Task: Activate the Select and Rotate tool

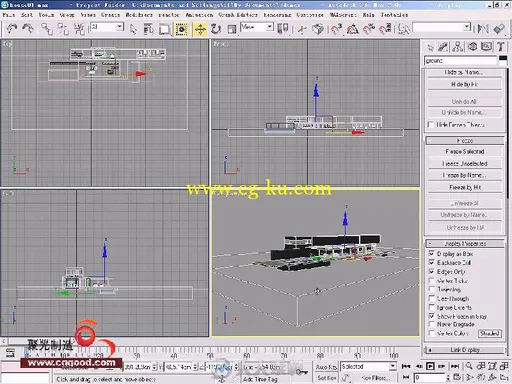Action: [216, 29]
